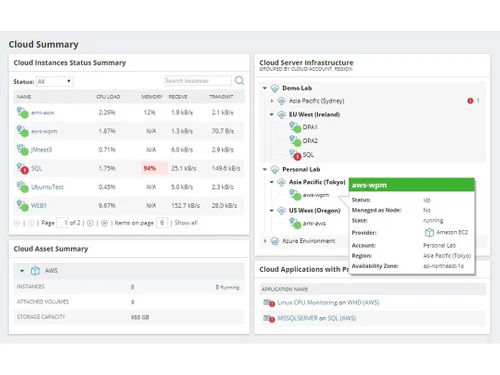500x375 pixels.
Task: Click the MSSQLSERVER application status icon
Action: [x=269, y=318]
